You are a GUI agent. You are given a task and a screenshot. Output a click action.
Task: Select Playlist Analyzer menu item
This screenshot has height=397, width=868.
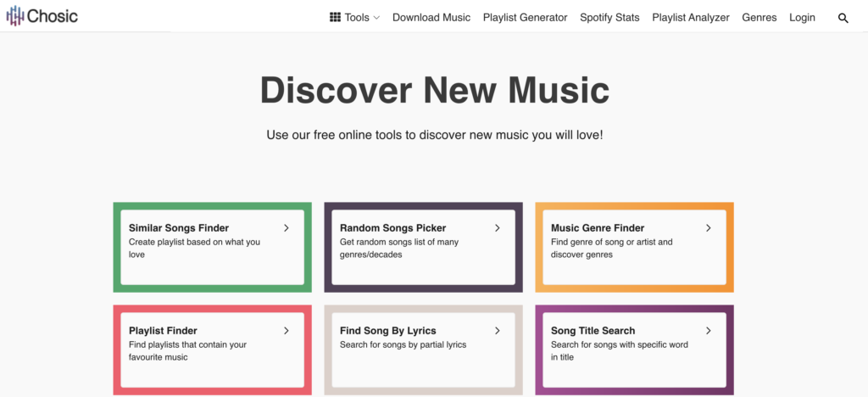tap(690, 18)
